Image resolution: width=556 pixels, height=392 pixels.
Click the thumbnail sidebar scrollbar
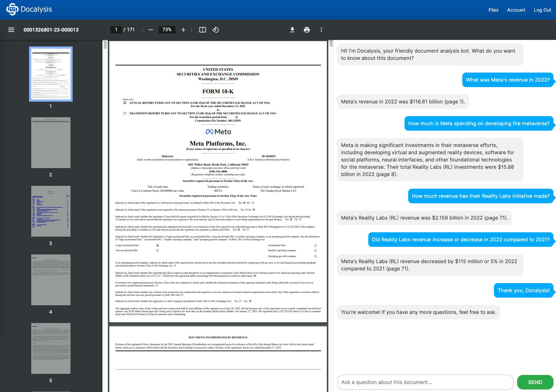105,45
